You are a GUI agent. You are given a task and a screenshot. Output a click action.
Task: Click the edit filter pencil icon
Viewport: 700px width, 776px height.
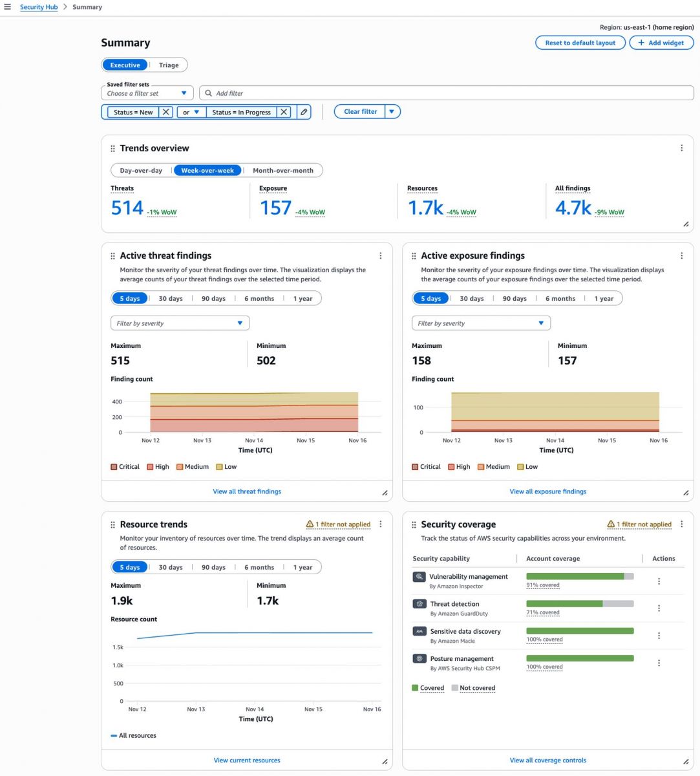click(304, 112)
